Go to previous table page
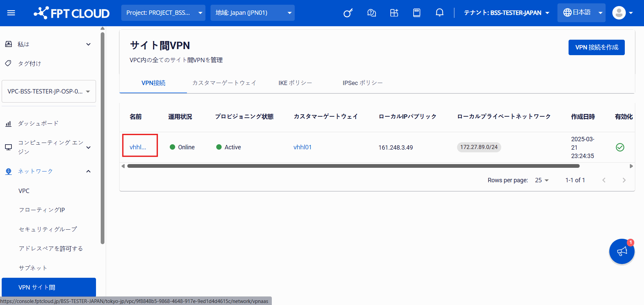The width and height of the screenshot is (644, 305). tap(604, 180)
